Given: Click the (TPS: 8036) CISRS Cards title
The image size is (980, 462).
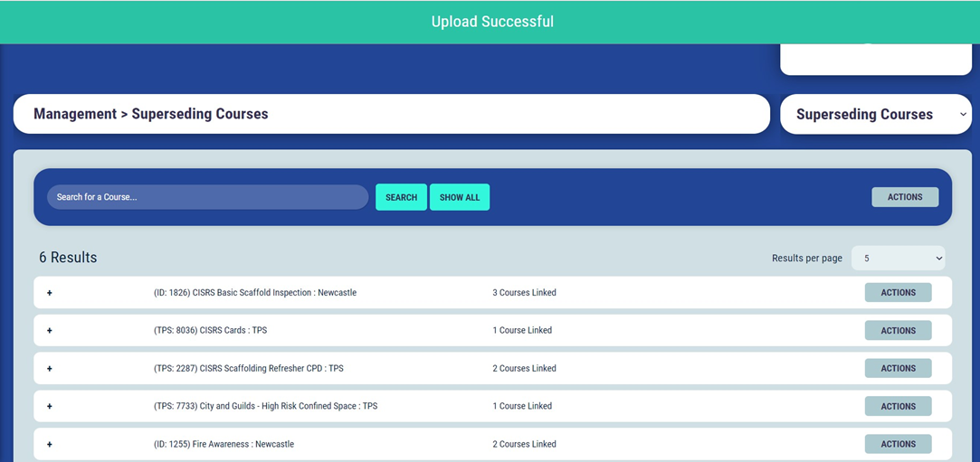Looking at the screenshot, I should (210, 331).
